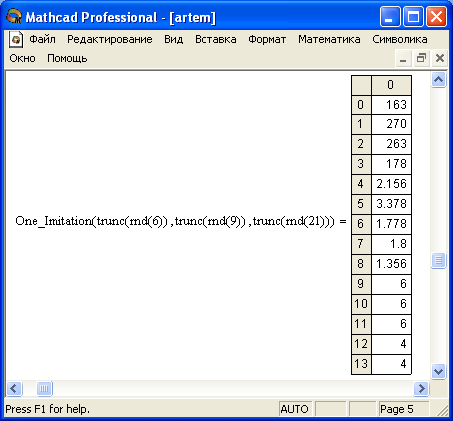This screenshot has height=421, width=453.
Task: Open the Редактирование menu
Action: [110, 39]
